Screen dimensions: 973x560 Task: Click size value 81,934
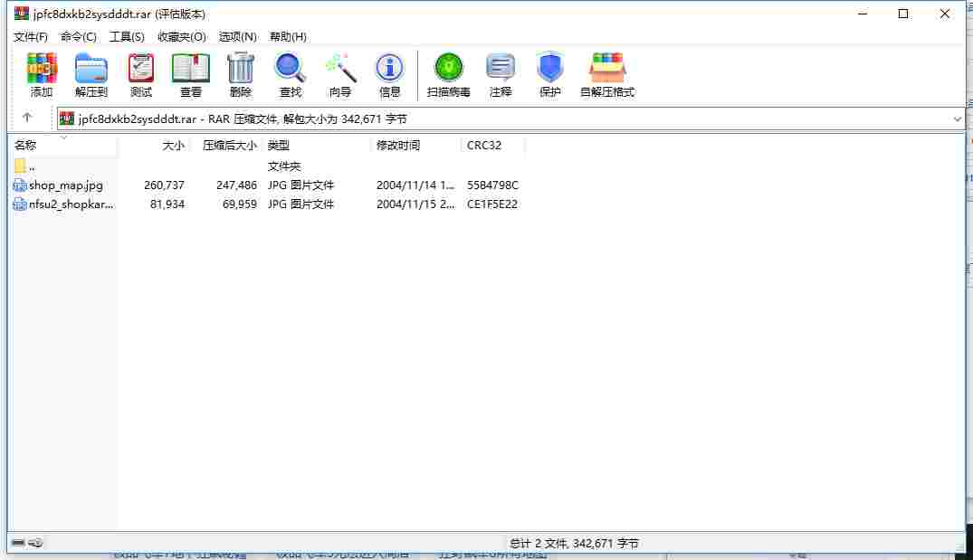(167, 204)
